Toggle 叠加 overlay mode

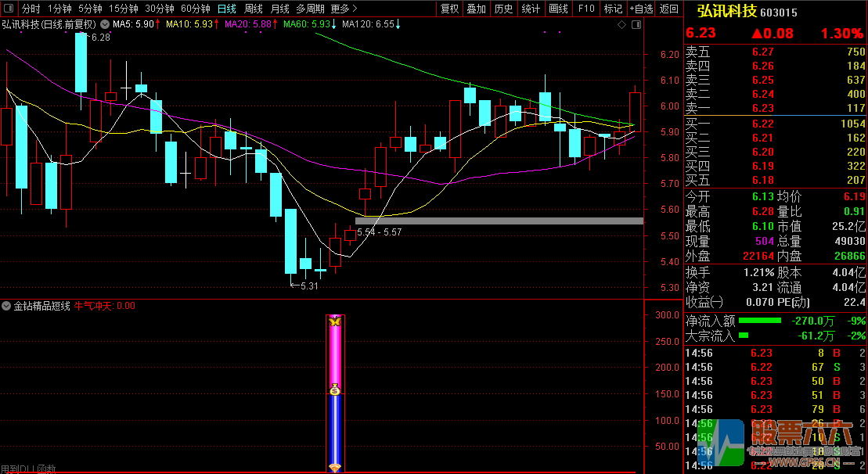[x=476, y=9]
